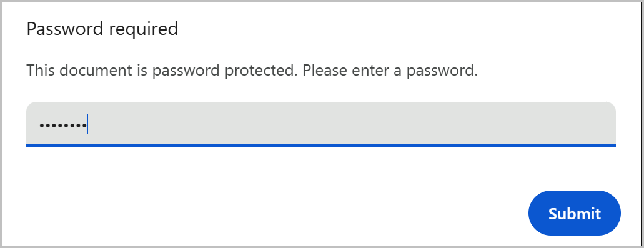Image resolution: width=644 pixels, height=248 pixels.
Task: Click the empty gray area of the password field
Action: pyautogui.click(x=349, y=124)
